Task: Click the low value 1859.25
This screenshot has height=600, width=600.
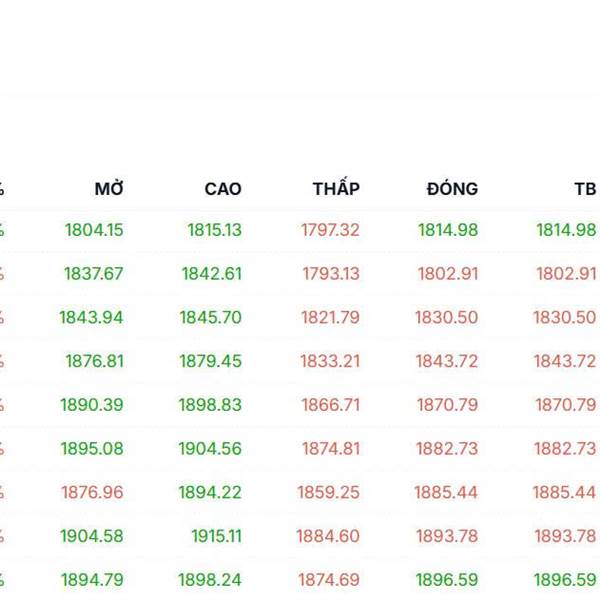Action: [x=328, y=492]
